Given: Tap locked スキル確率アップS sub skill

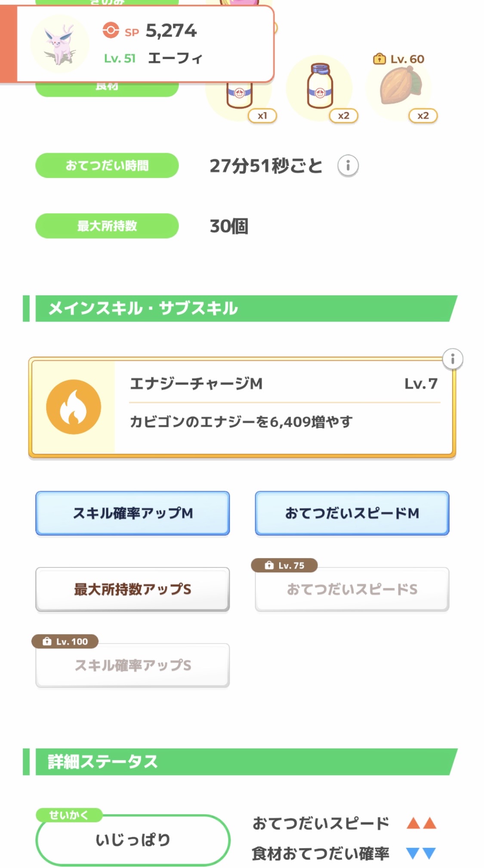Looking at the screenshot, I should pyautogui.click(x=133, y=666).
